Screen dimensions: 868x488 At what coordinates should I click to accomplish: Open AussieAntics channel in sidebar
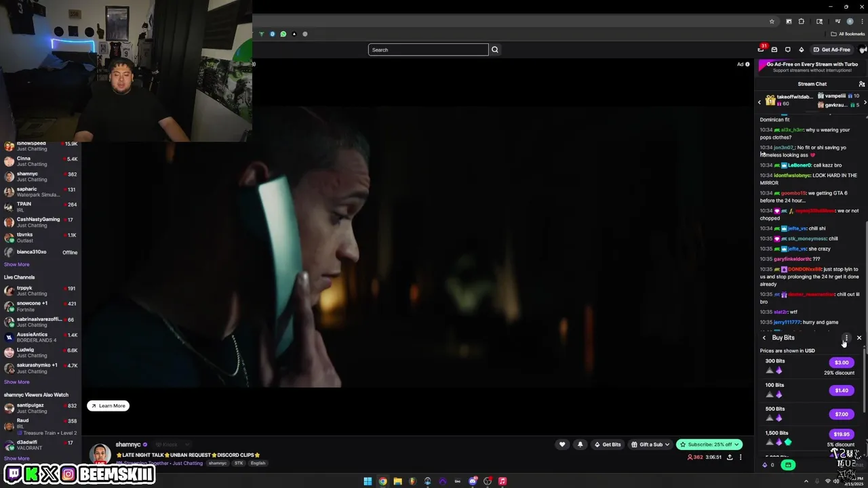(41, 337)
